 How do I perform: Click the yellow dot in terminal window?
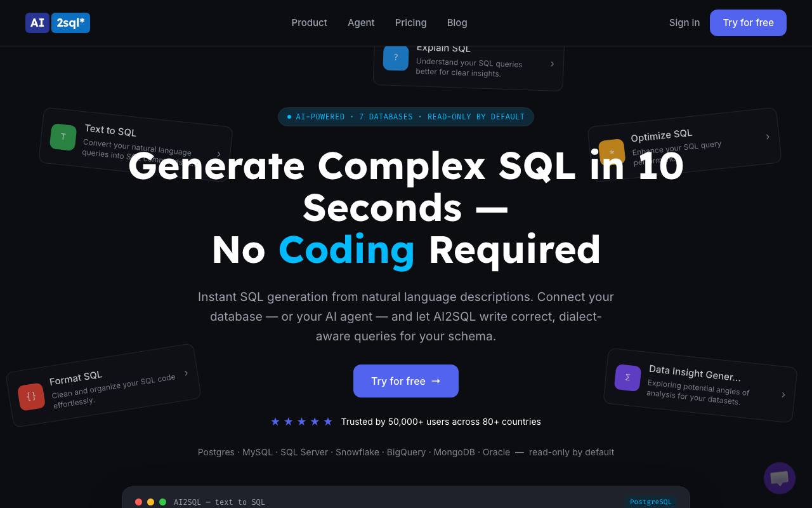coord(150,502)
